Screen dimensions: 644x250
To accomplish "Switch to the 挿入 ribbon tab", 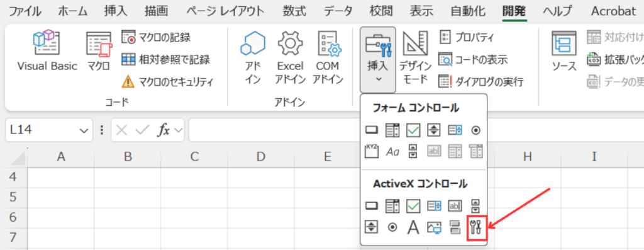I will pyautogui.click(x=116, y=11).
